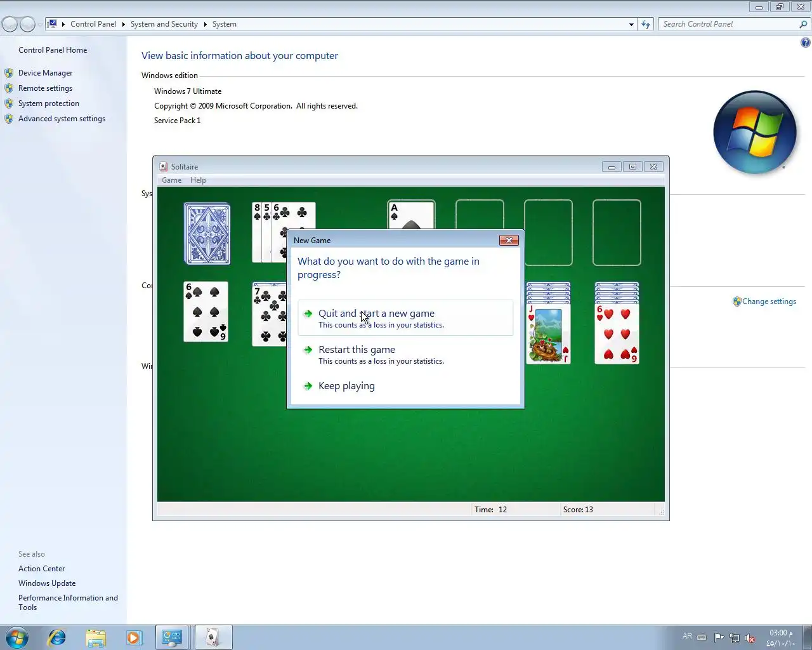Click Change settings link

pyautogui.click(x=769, y=302)
